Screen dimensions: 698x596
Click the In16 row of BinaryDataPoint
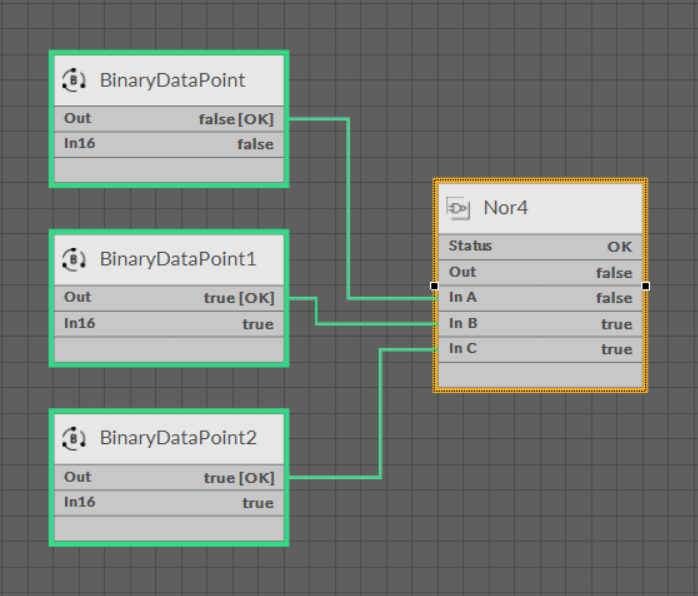(x=168, y=144)
